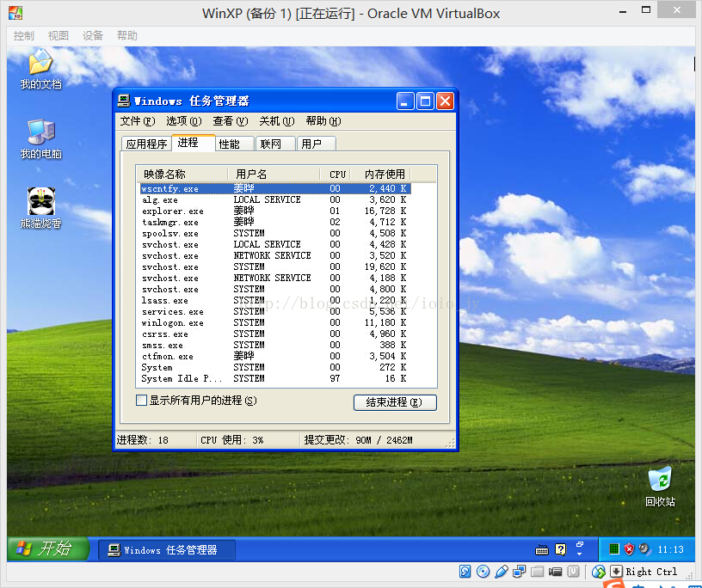The width and height of the screenshot is (702, 588).
Task: Click VirtualBox hard disk activity indicator
Action: point(465,572)
